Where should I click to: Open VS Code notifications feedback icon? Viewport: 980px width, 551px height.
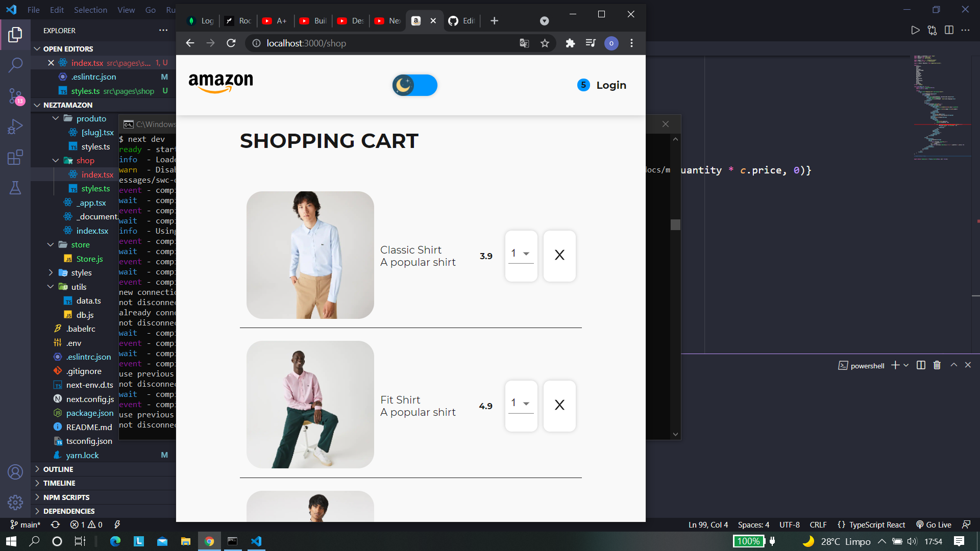966,524
